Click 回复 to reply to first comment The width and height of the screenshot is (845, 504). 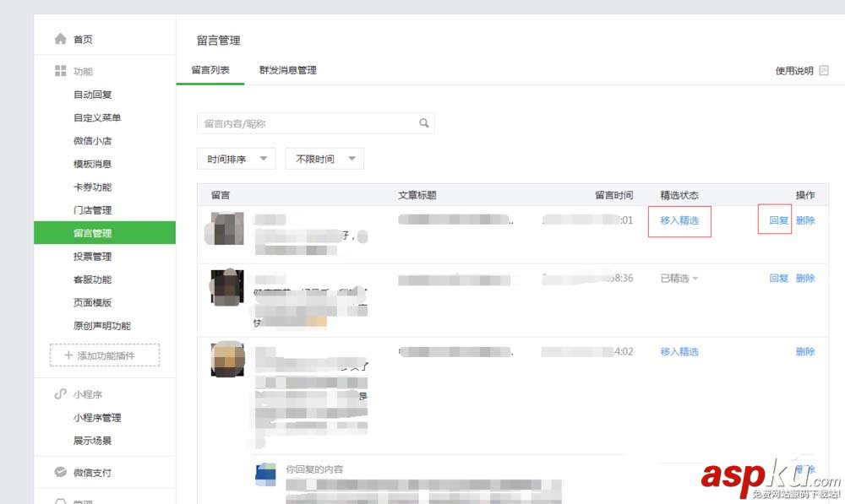coord(774,219)
